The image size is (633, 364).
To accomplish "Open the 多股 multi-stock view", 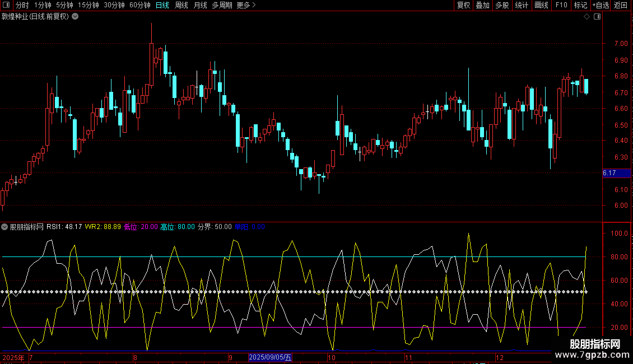I will (x=502, y=6).
